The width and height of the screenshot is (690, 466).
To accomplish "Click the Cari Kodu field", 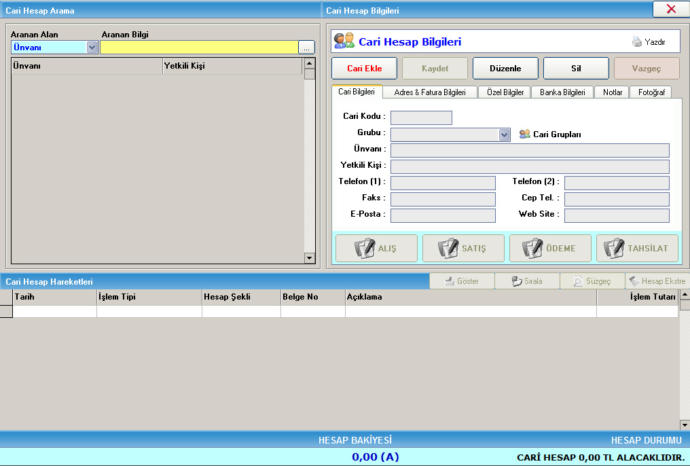I will pyautogui.click(x=421, y=117).
